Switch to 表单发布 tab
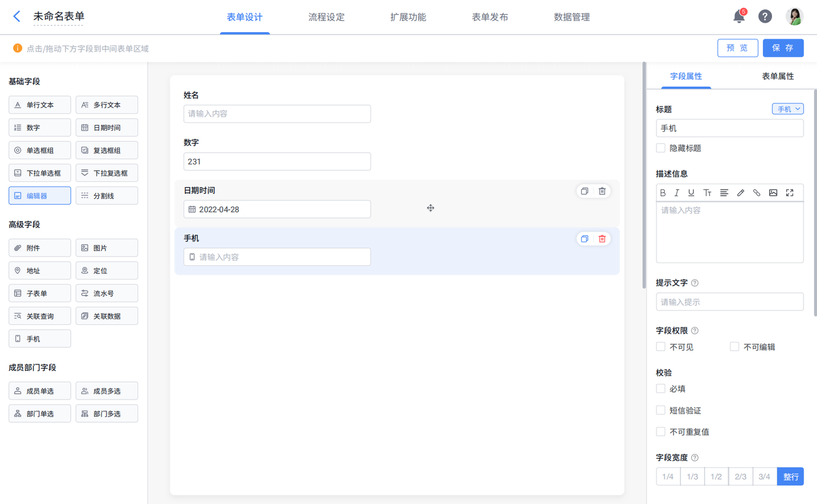Viewport: 817px width, 504px height. pyautogui.click(x=490, y=17)
